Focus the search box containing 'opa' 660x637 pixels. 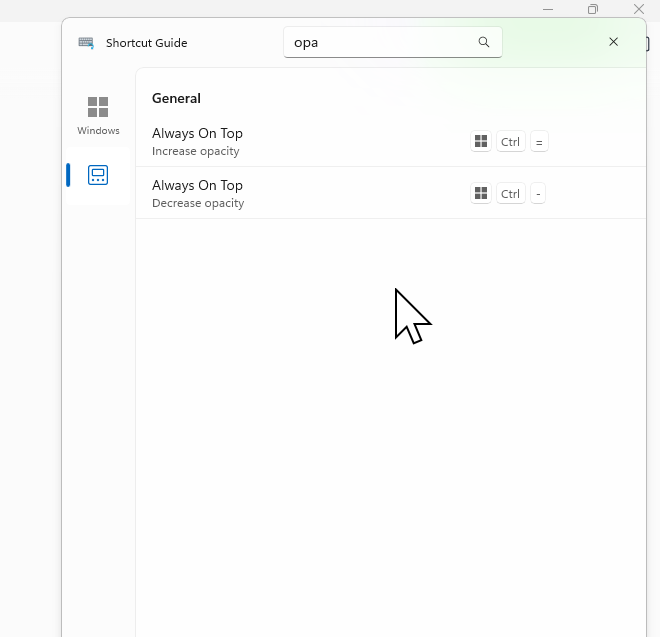(392, 42)
